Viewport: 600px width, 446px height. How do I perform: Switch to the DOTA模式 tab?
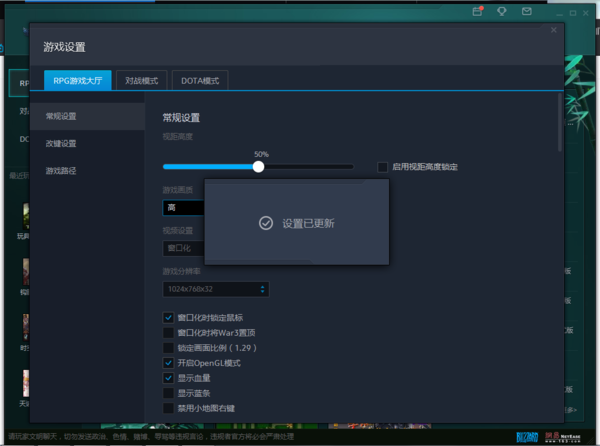[x=200, y=80]
